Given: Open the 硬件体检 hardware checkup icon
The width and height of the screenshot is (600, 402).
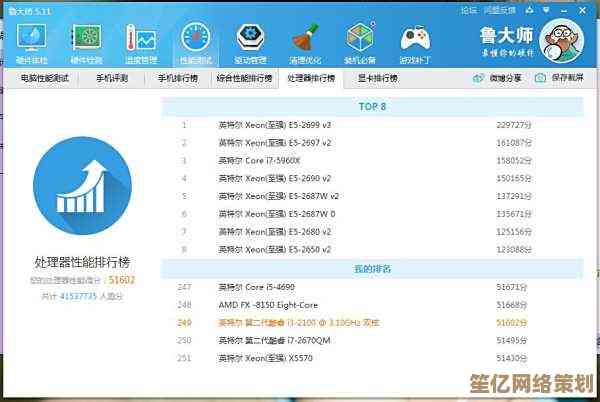Looking at the screenshot, I should 31,41.
